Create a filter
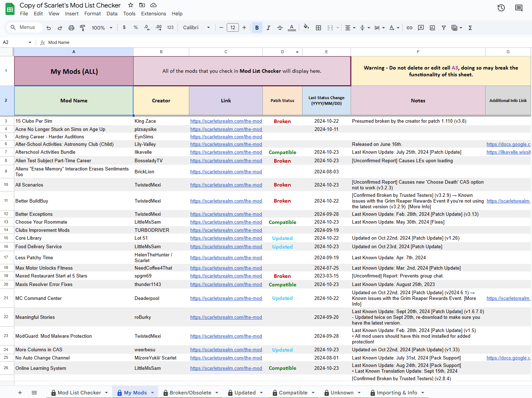Screen dimensions: 532x398 tap(444, 27)
